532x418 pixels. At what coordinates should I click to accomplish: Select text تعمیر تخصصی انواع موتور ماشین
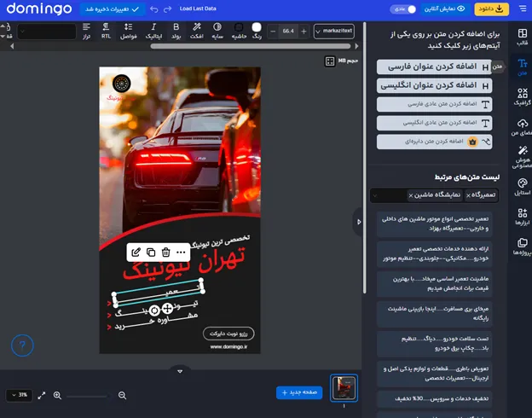coord(434,224)
